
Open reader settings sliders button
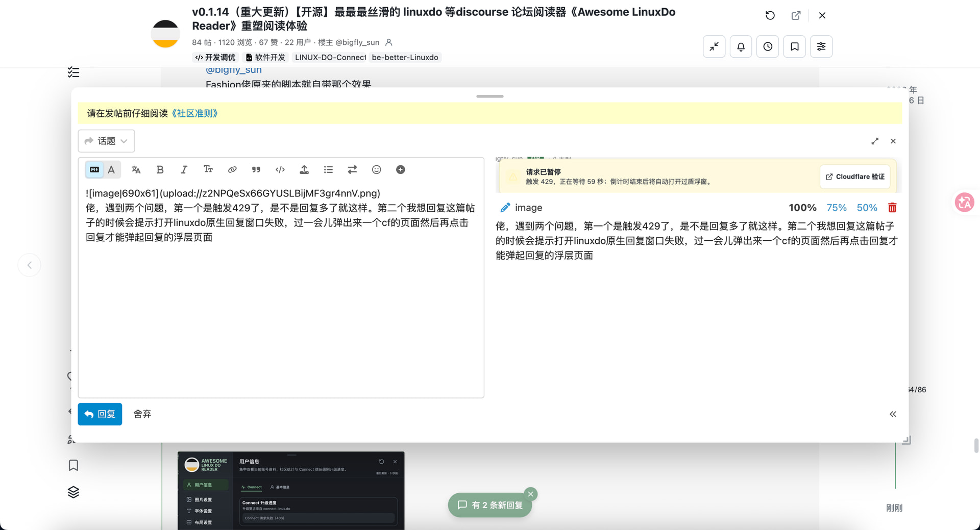(821, 46)
